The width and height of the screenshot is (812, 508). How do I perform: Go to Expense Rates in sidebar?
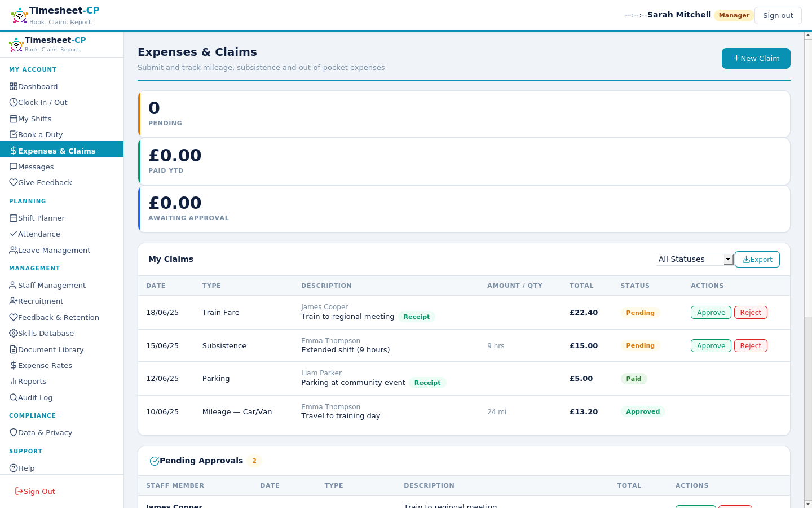coord(61,365)
